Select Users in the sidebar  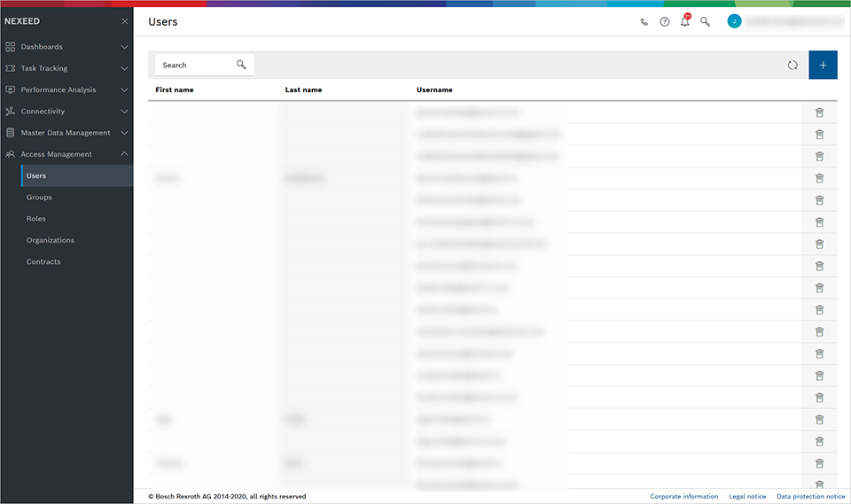(x=77, y=175)
